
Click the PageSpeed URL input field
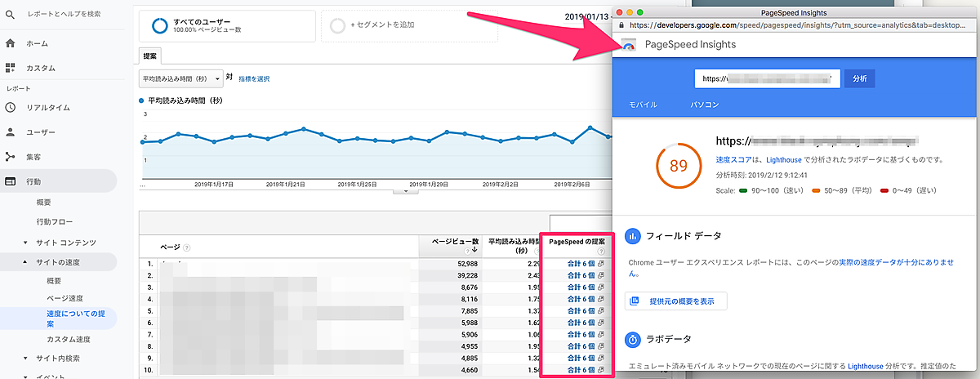[x=767, y=78]
